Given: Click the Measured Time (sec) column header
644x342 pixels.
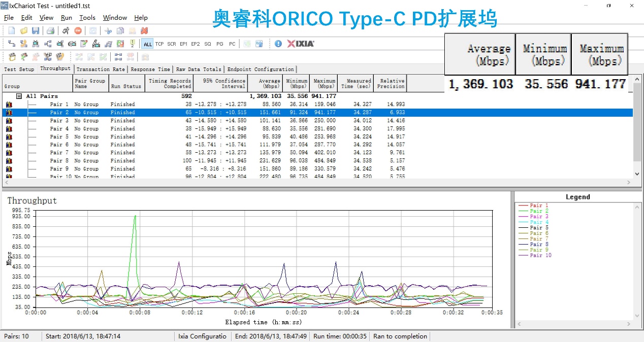Looking at the screenshot, I should (x=356, y=83).
